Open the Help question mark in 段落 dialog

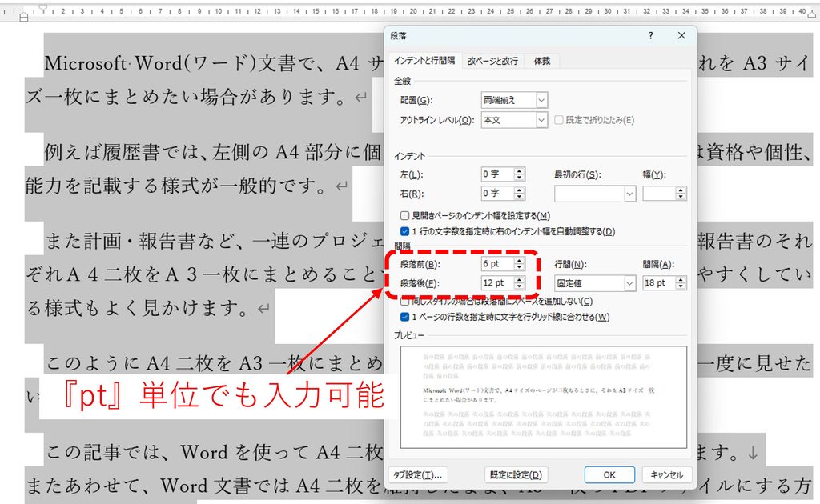tap(650, 35)
